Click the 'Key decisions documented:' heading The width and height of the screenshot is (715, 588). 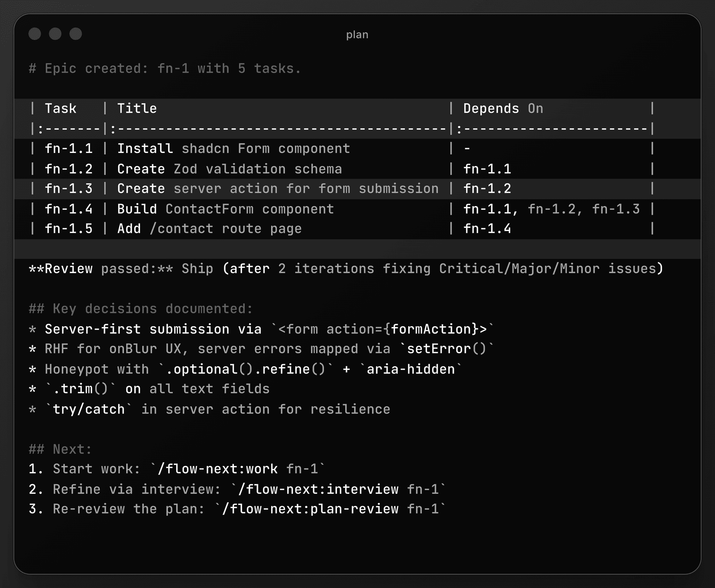point(141,309)
